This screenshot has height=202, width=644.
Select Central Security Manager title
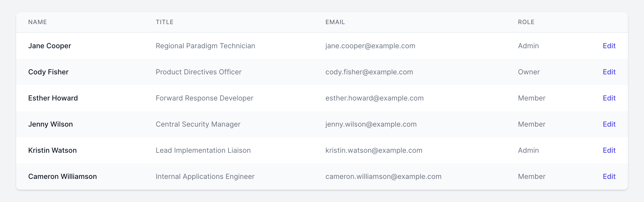[x=198, y=124]
